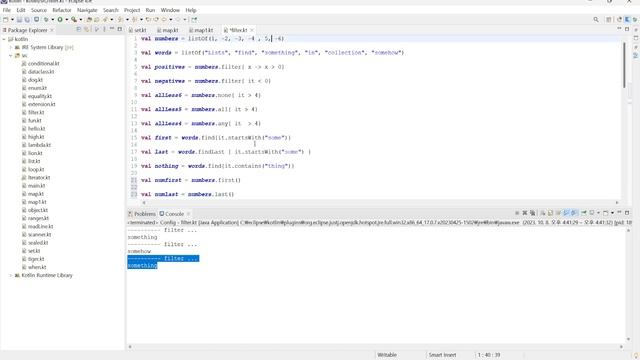Open the File menu
Viewport: 640px width, 360px height.
(x=7, y=10)
